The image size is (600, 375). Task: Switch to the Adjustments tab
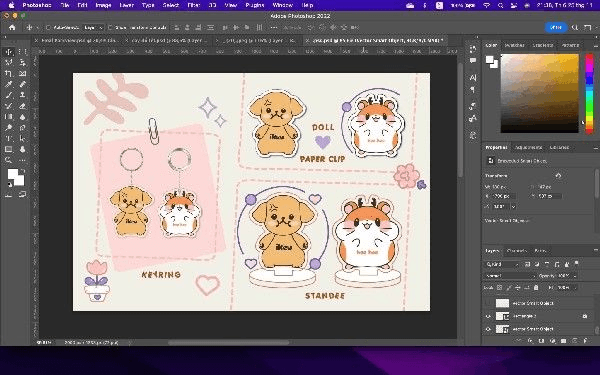[528, 147]
